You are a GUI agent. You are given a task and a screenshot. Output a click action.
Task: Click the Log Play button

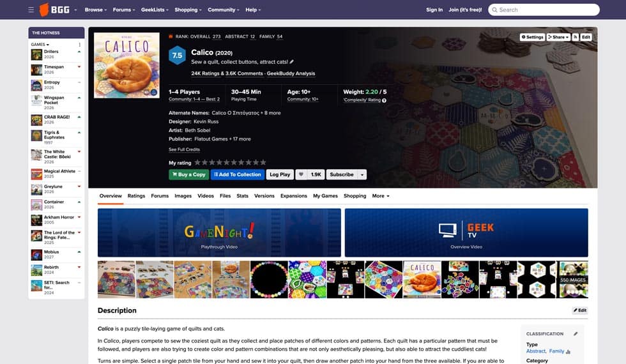(280, 174)
